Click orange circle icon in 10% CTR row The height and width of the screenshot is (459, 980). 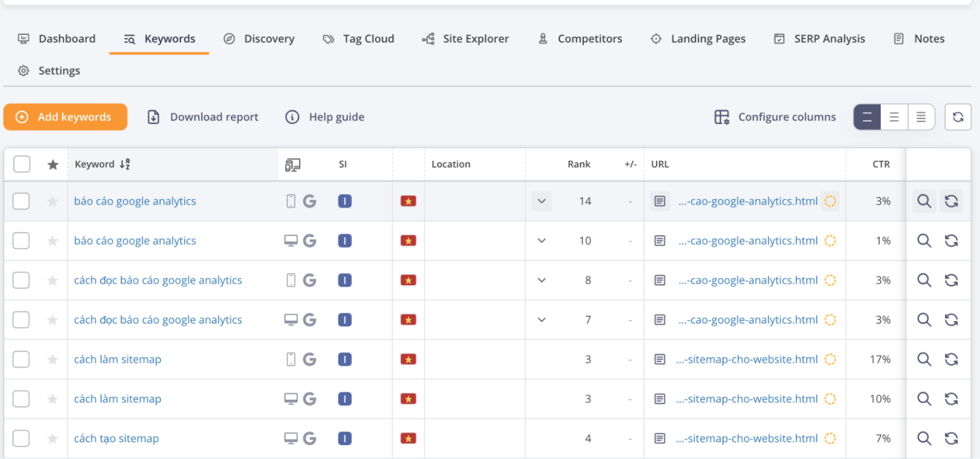tap(830, 399)
